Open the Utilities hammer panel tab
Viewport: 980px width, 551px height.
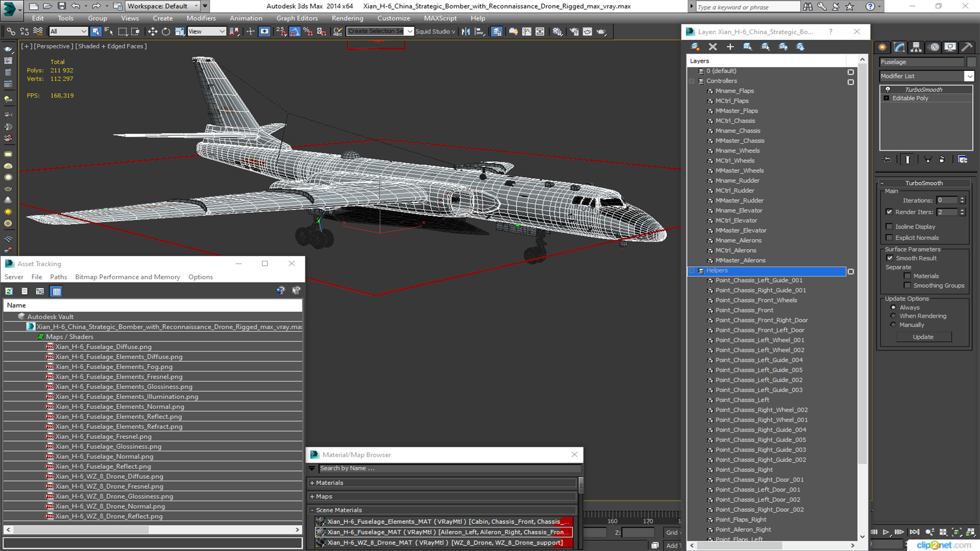point(966,47)
